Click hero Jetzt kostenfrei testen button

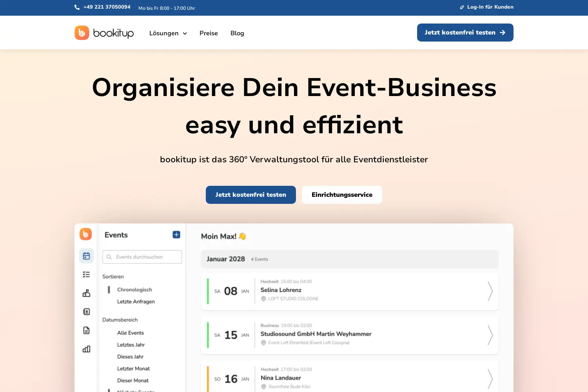click(x=251, y=195)
